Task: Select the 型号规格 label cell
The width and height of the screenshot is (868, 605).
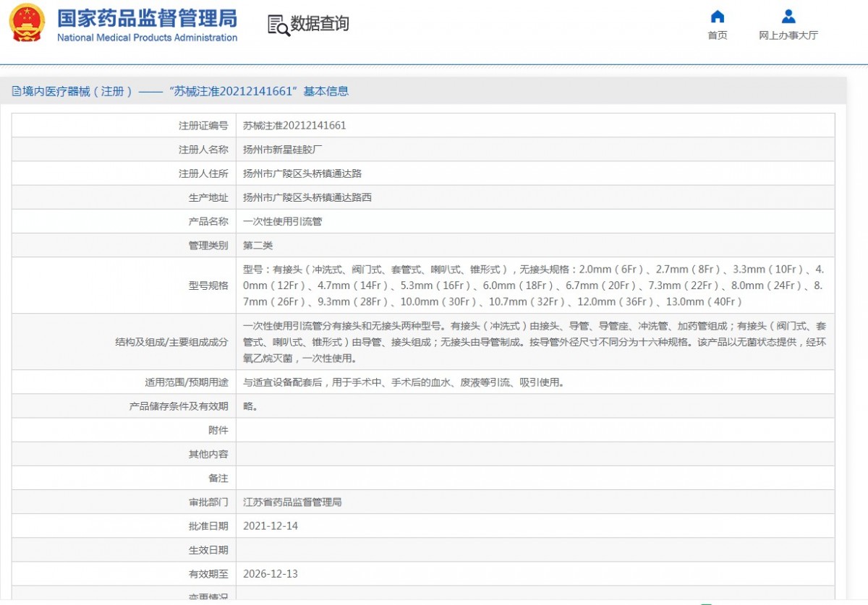Action: pos(123,286)
